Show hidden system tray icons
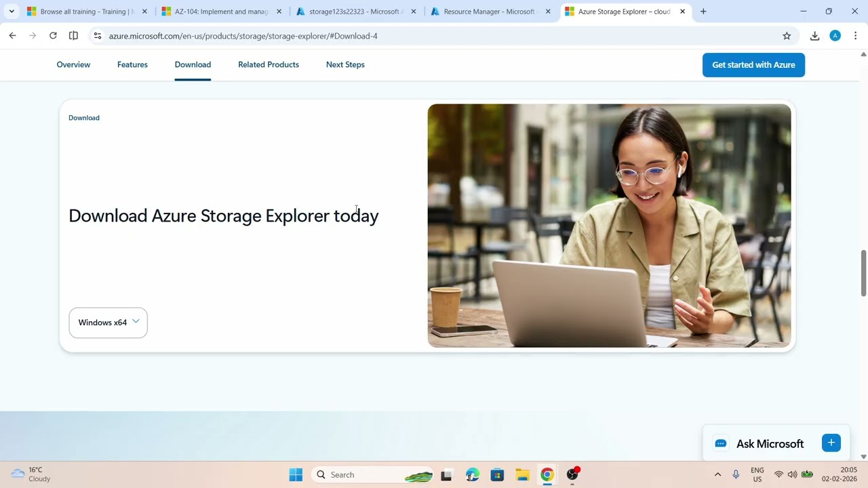 click(717, 474)
